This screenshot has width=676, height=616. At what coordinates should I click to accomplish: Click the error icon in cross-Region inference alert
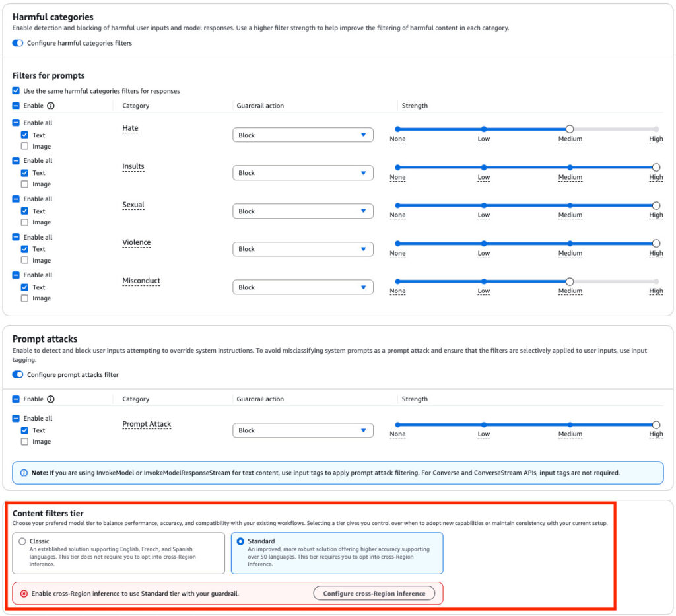(x=24, y=594)
